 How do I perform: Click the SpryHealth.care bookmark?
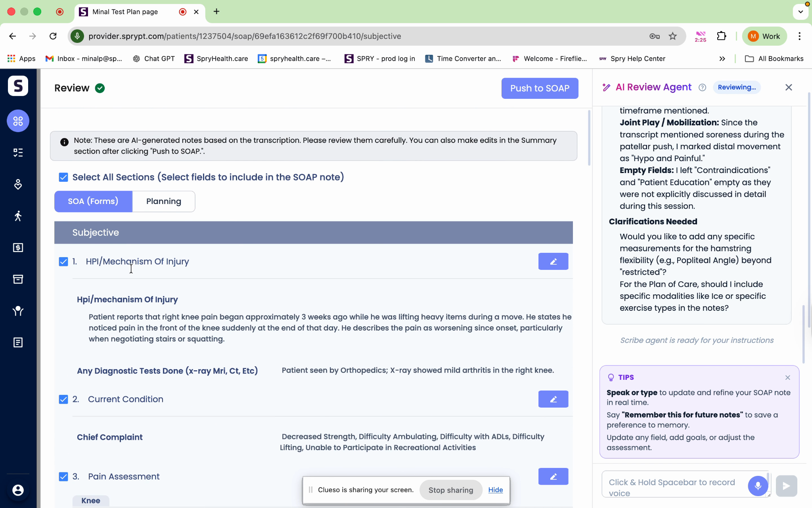coord(216,59)
